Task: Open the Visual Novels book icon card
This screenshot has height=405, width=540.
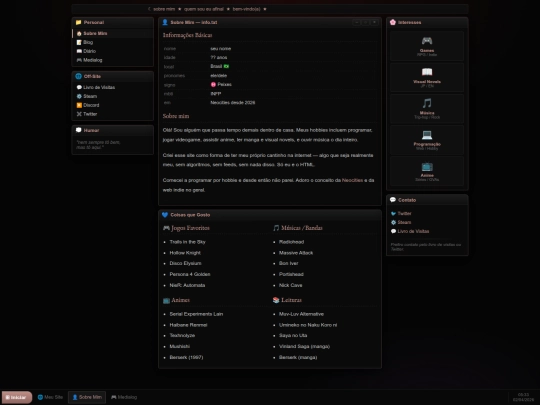Action: 427,77
